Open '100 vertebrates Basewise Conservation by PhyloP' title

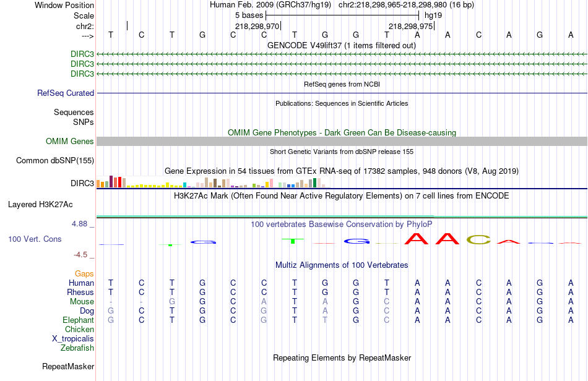(342, 224)
